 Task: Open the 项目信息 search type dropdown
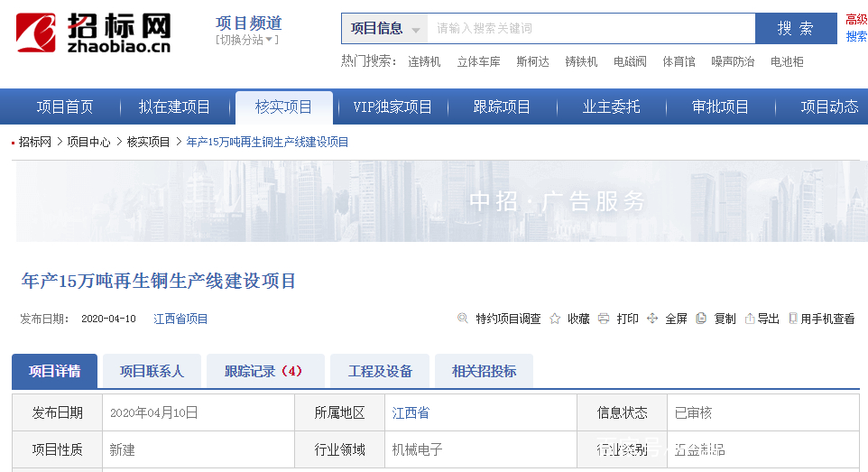click(384, 29)
